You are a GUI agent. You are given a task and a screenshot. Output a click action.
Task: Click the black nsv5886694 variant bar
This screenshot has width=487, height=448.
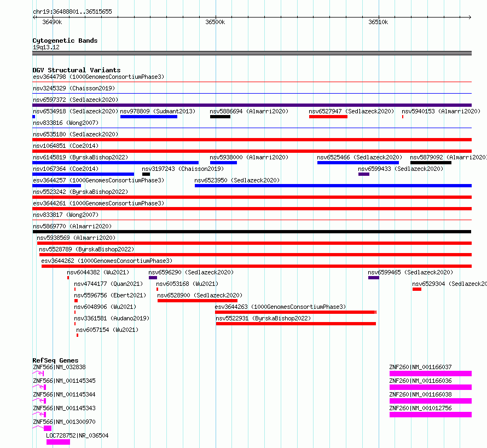[x=220, y=117]
